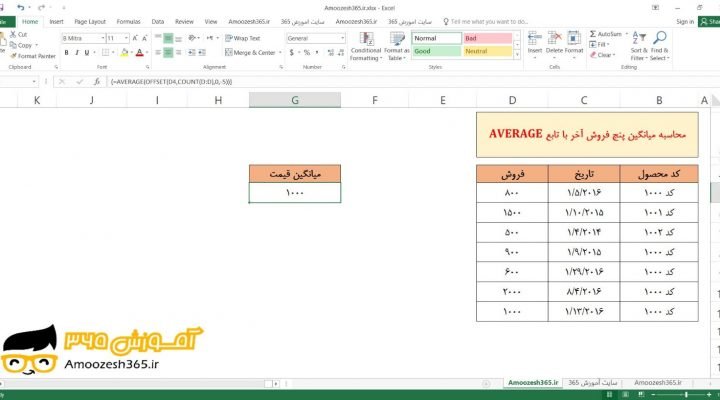Open the borders grid icon
Viewport: 720px width, 400px height.
coord(106,53)
